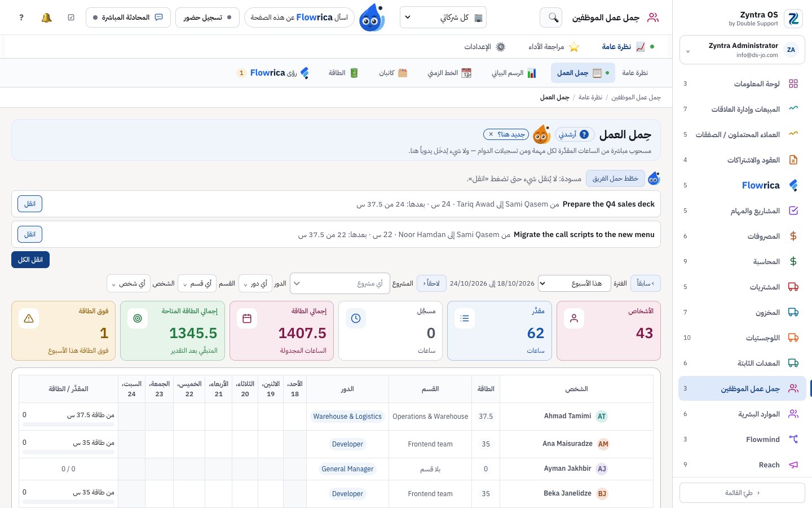812x508 pixels.
Task: Click the إجمالي الطاقة calendar icon
Action: [x=246, y=318]
